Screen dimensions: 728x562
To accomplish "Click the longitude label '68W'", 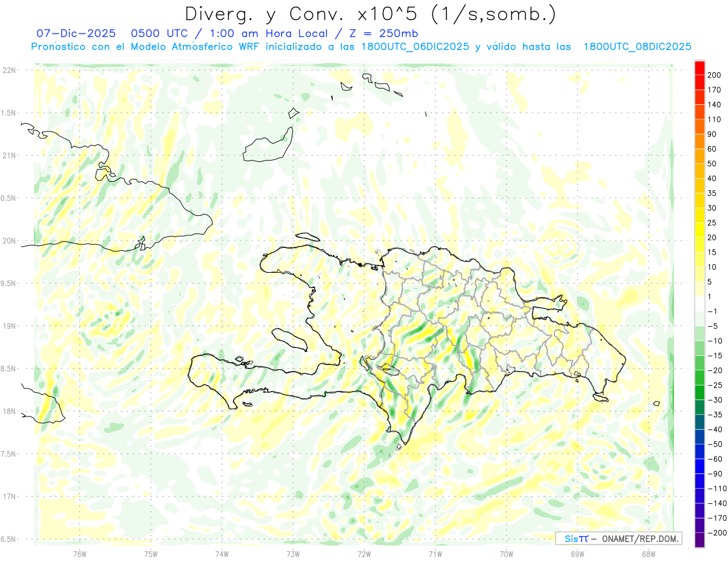I will pyautogui.click(x=649, y=554).
